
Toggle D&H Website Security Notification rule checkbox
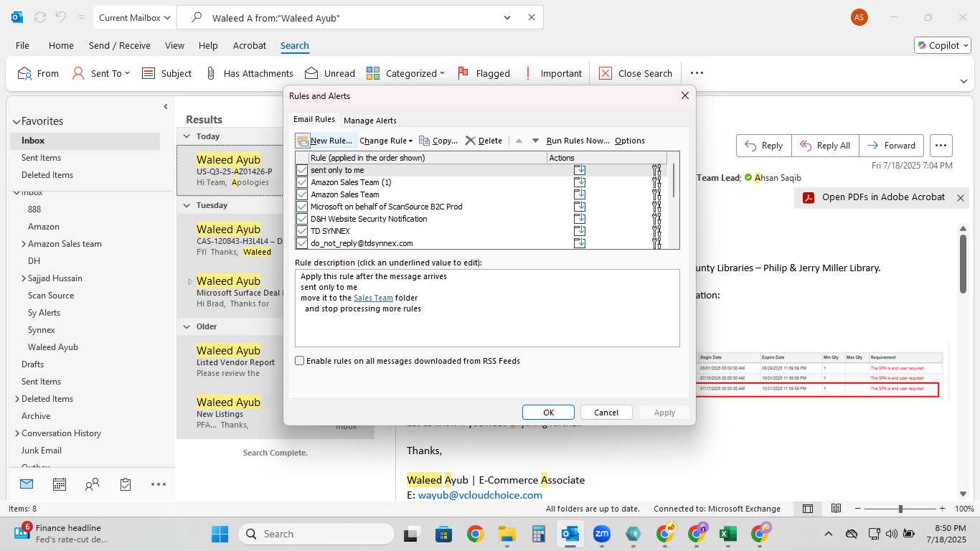[x=302, y=219]
